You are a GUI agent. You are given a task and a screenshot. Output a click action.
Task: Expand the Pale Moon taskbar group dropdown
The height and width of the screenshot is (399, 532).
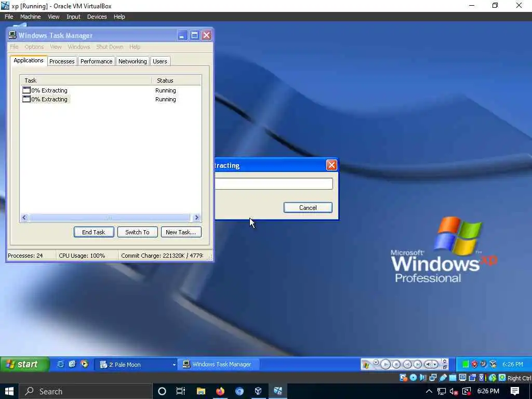[x=174, y=365]
